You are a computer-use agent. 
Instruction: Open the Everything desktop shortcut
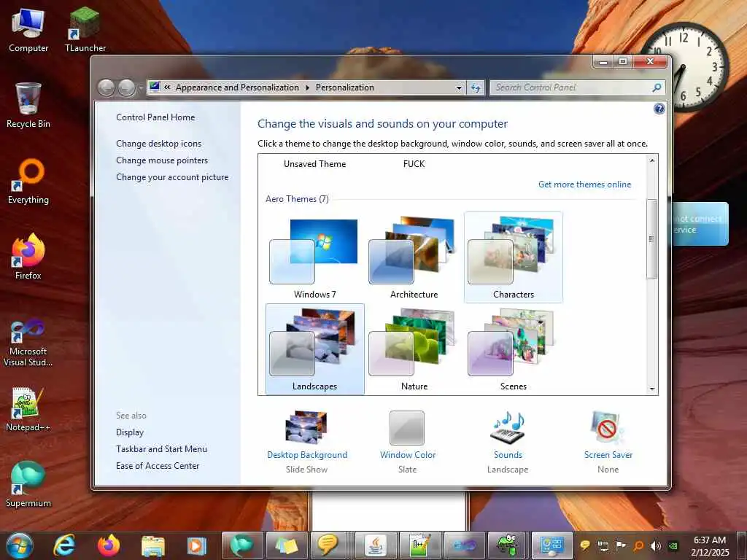(28, 182)
